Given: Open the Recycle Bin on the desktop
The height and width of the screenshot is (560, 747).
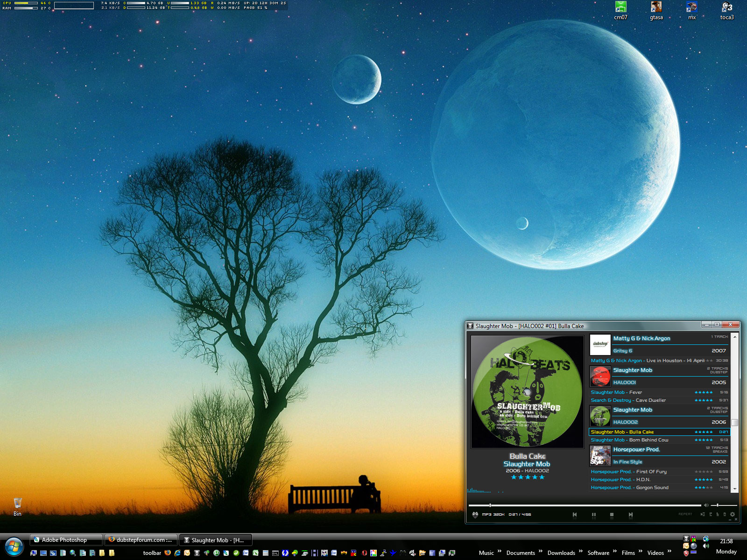Looking at the screenshot, I should pos(17,505).
